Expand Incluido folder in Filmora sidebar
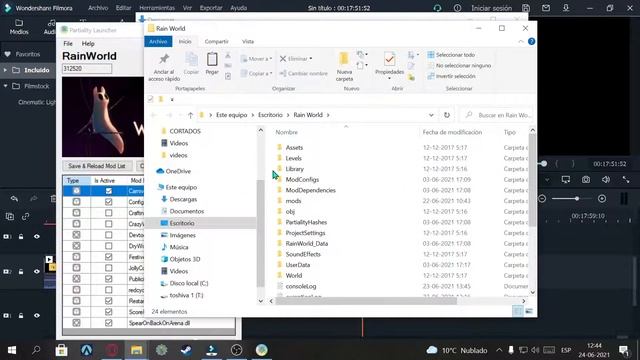640x360 pixels. pyautogui.click(x=5, y=70)
